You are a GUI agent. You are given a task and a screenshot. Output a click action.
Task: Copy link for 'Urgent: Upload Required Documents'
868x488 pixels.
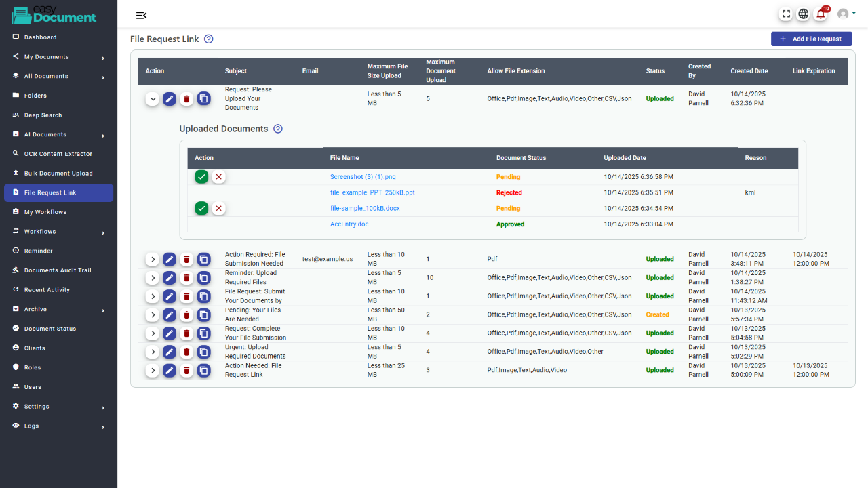click(204, 352)
